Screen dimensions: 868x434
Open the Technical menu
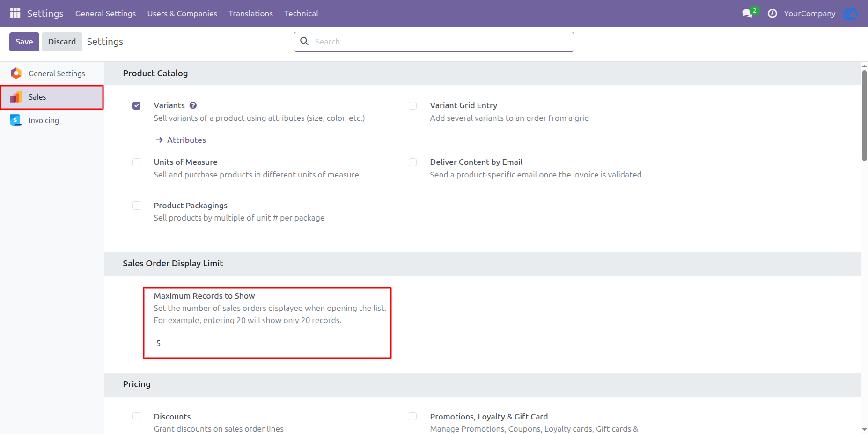301,14
